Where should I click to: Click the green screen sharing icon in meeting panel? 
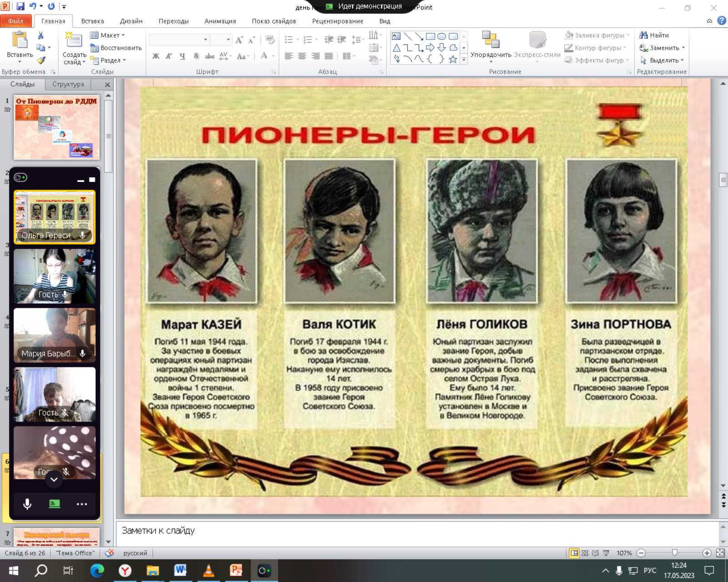[x=55, y=504]
